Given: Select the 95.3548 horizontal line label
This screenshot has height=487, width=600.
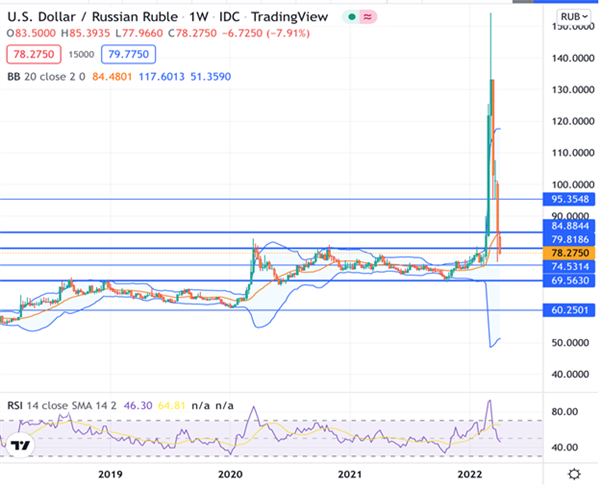Looking at the screenshot, I should (x=569, y=199).
